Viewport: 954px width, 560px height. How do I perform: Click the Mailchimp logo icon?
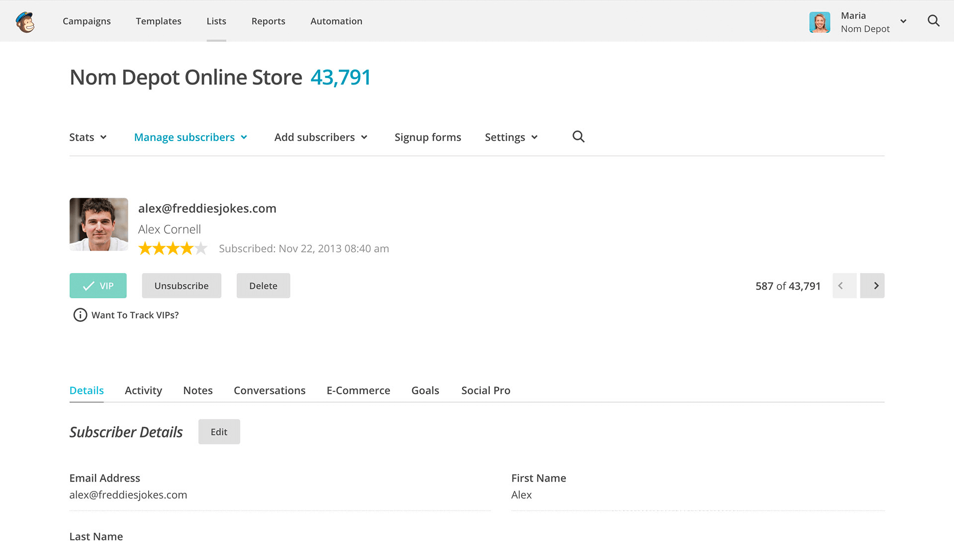coord(25,21)
